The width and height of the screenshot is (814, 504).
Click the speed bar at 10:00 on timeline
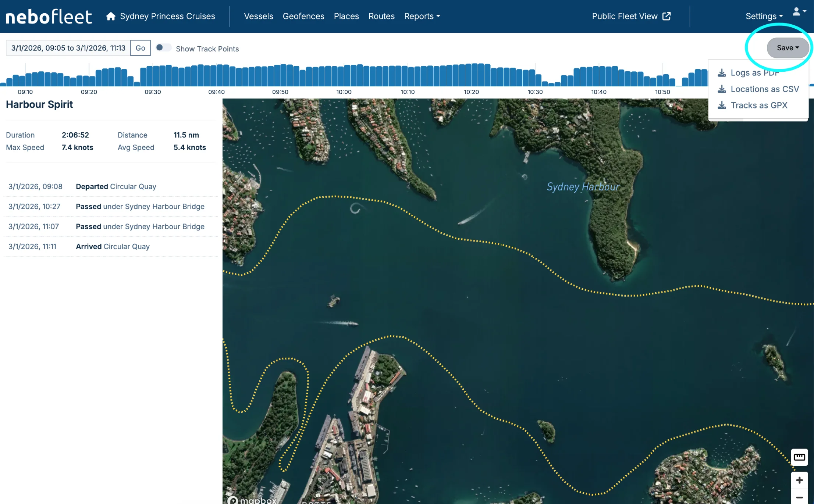346,76
